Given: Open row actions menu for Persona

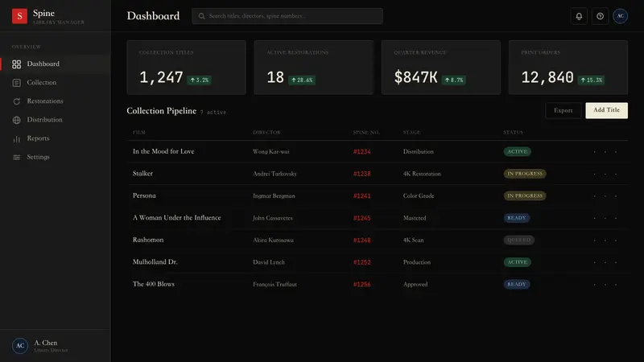Looking at the screenshot, I should 605,196.
